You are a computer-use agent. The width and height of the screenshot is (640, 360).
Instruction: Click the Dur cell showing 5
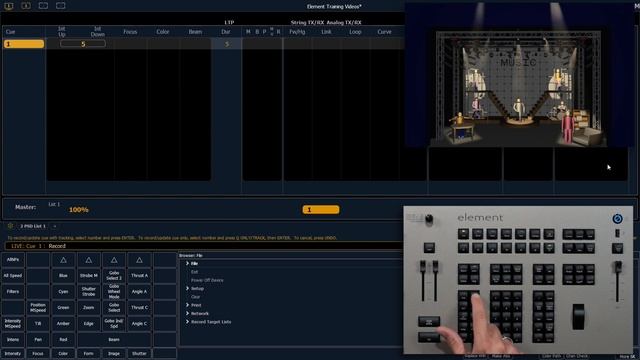(227, 44)
